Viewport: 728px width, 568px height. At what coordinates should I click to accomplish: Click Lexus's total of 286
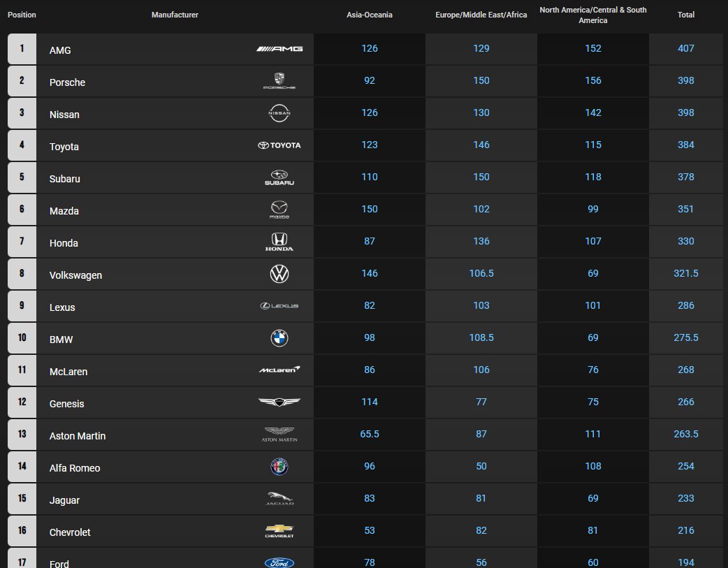[x=686, y=305]
